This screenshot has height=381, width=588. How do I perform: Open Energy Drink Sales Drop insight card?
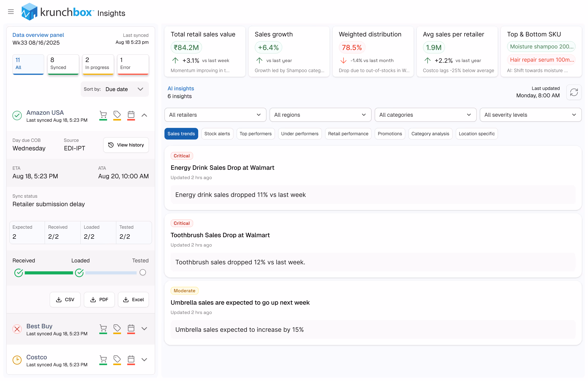click(222, 168)
